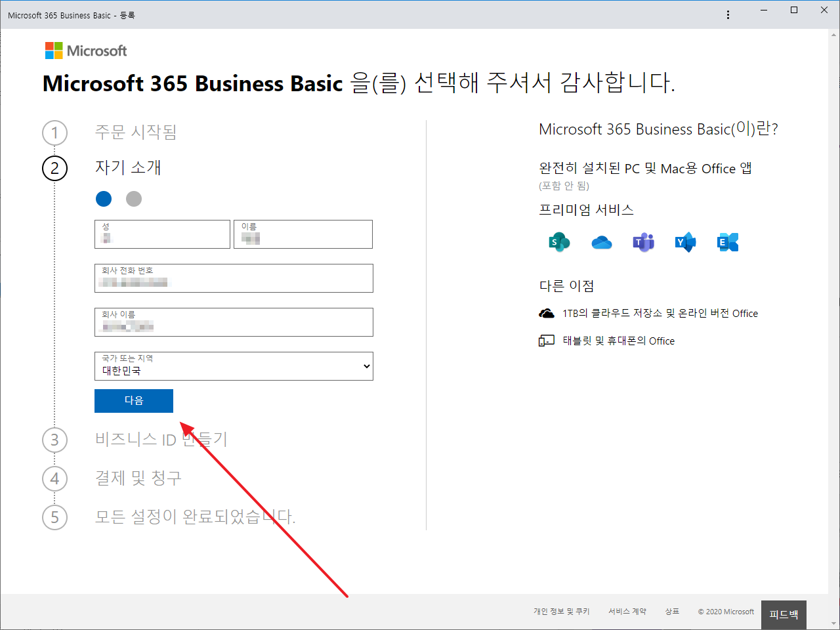Select step 2 circle 자기 소개
The width and height of the screenshot is (840, 630).
point(54,169)
